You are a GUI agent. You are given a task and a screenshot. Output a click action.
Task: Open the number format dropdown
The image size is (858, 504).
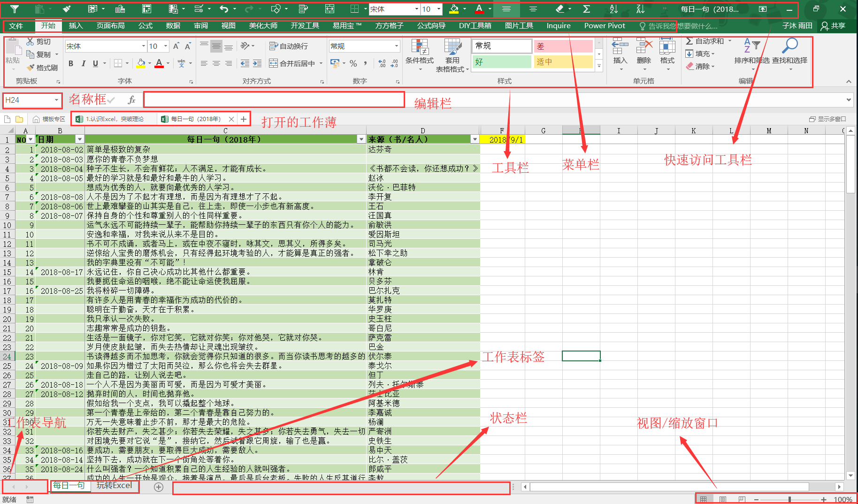[x=397, y=46]
